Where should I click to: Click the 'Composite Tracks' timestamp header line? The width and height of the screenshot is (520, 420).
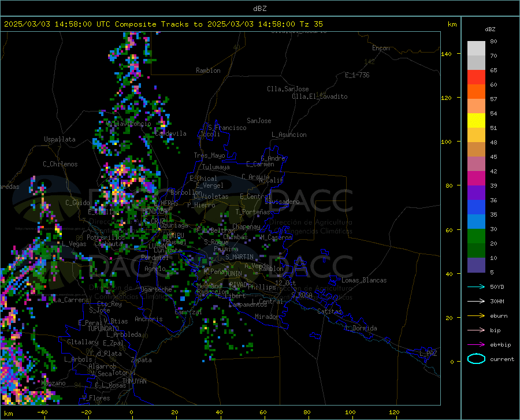(163, 24)
